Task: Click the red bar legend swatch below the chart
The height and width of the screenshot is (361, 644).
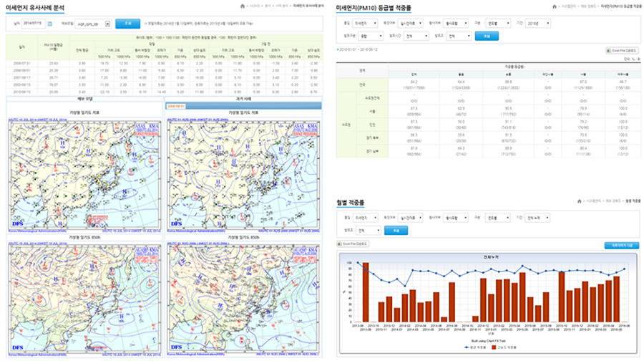Action: tap(494, 348)
